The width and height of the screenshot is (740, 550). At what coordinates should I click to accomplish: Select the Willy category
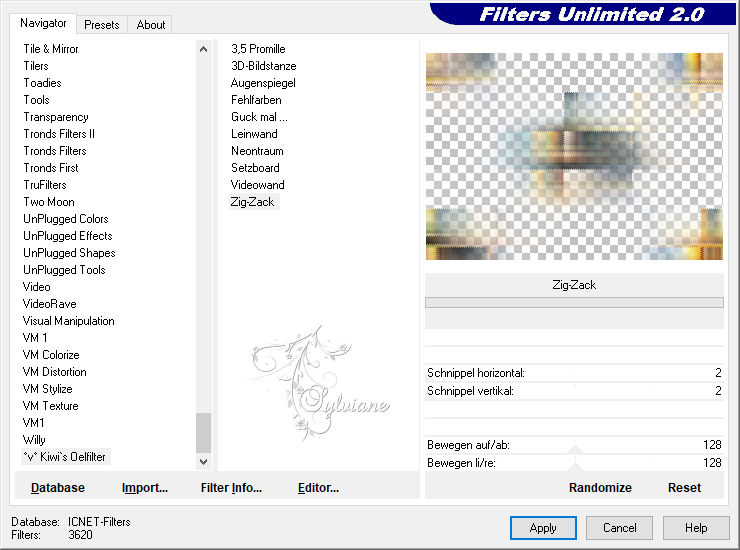pos(34,440)
